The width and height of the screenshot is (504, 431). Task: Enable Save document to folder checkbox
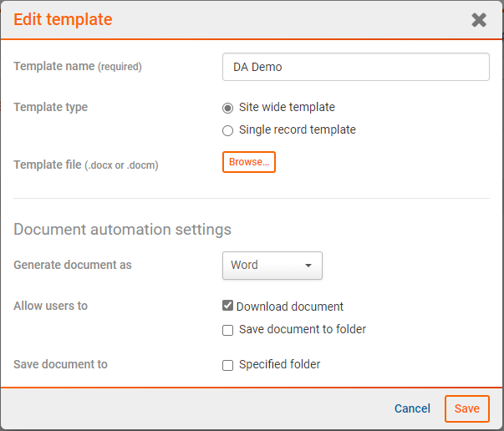(228, 330)
